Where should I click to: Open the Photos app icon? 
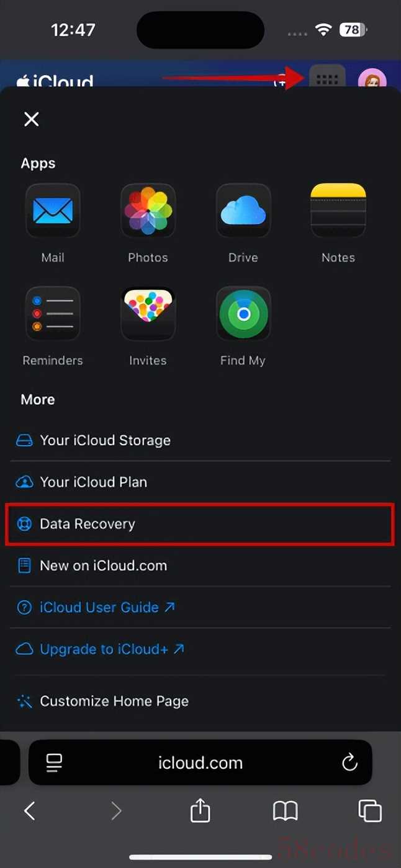click(148, 211)
